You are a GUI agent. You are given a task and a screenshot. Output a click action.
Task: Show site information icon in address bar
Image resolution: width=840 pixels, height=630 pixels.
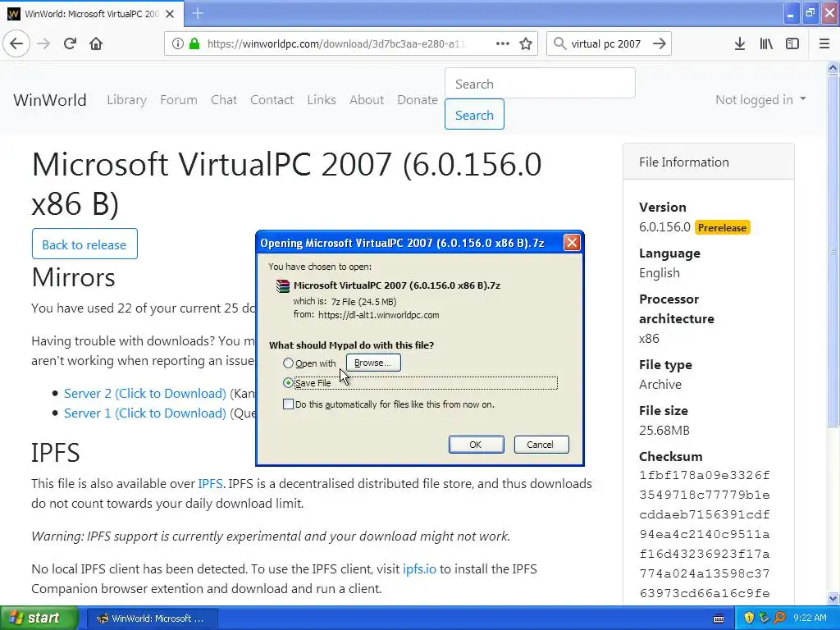[177, 43]
